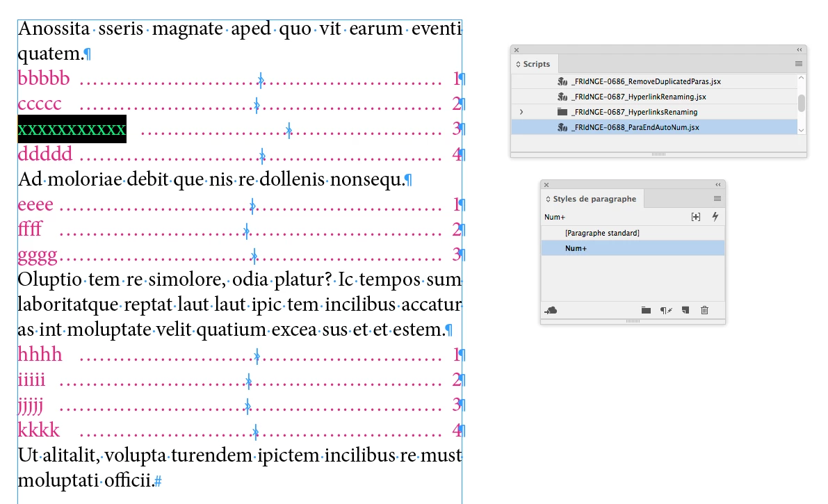Click script icon of RemoveDuplicatedParas.jsx
Screen dimensions: 828x504
562,81
